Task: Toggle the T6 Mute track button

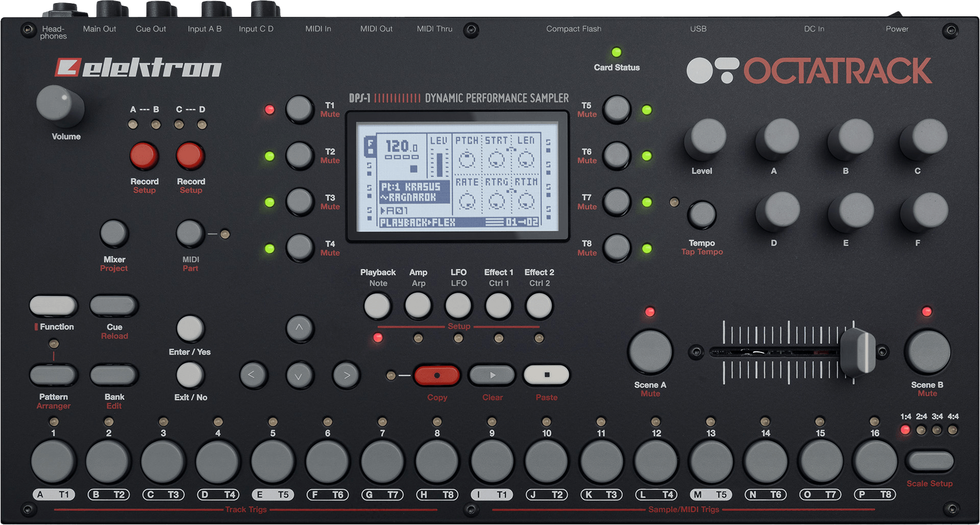Action: coord(617,155)
